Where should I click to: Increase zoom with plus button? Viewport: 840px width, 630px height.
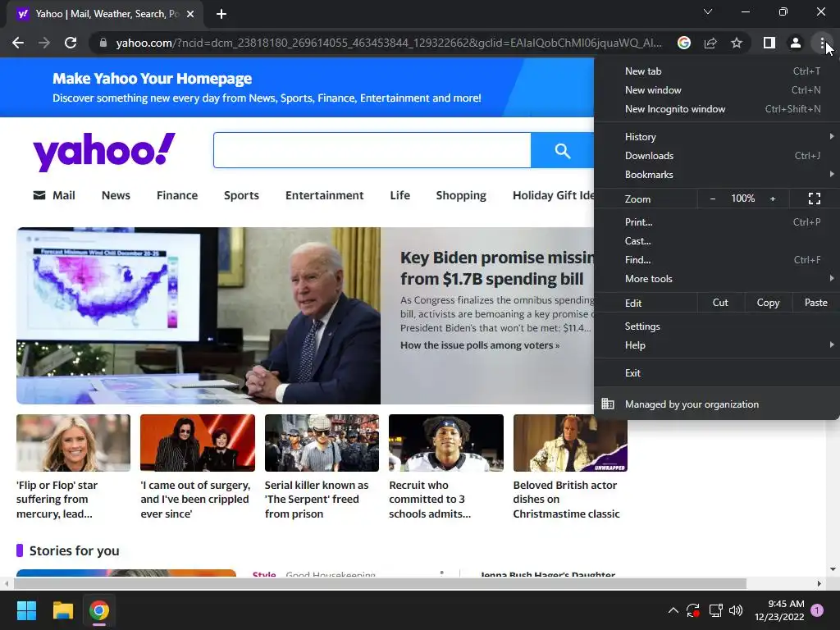pos(773,199)
